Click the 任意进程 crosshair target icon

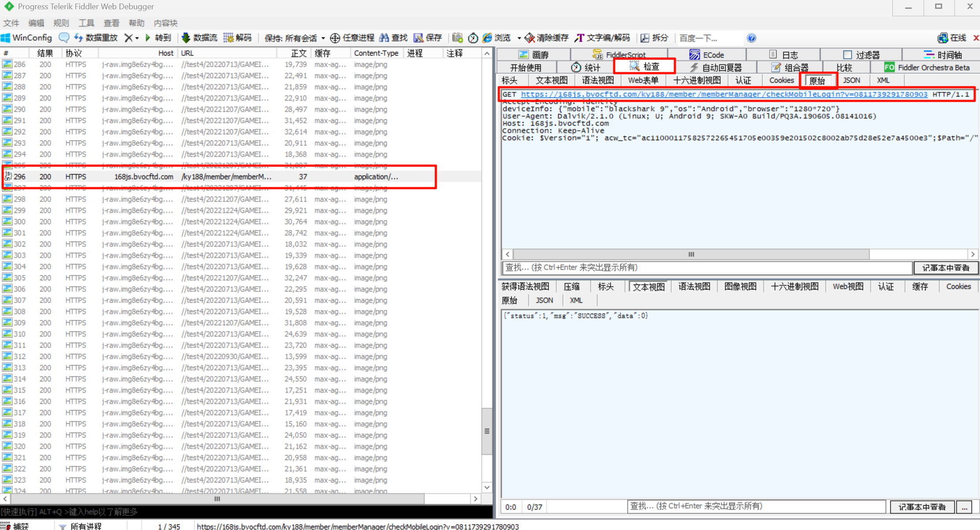point(335,38)
